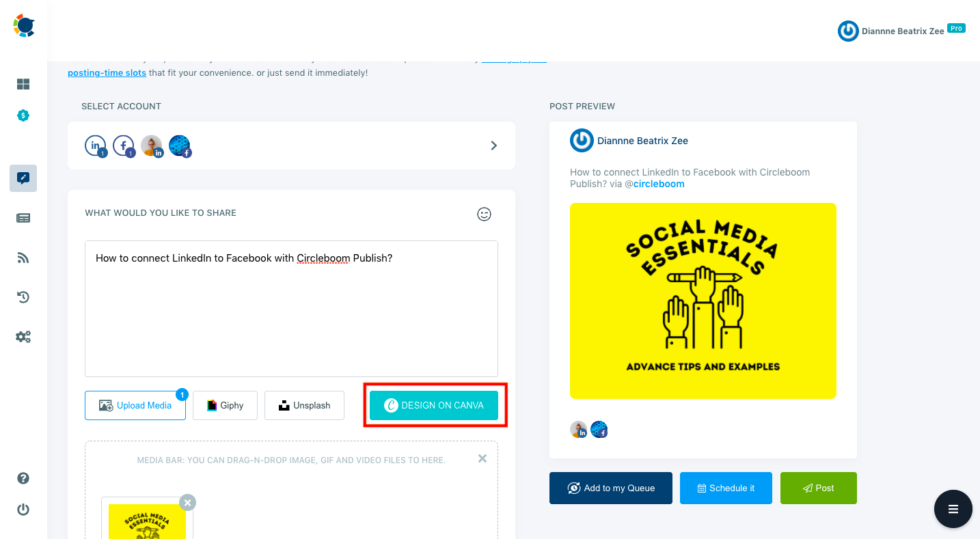
Task: Click into the post text area
Action: (291, 309)
